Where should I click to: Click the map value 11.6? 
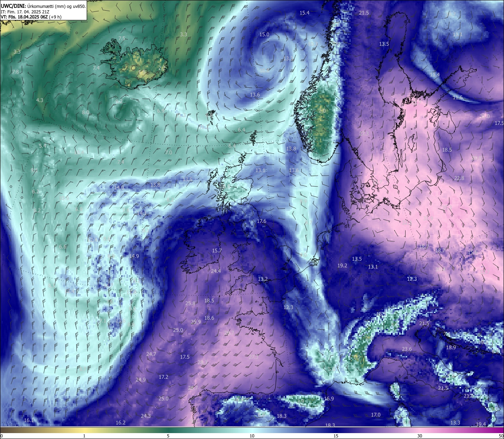(x=458, y=98)
